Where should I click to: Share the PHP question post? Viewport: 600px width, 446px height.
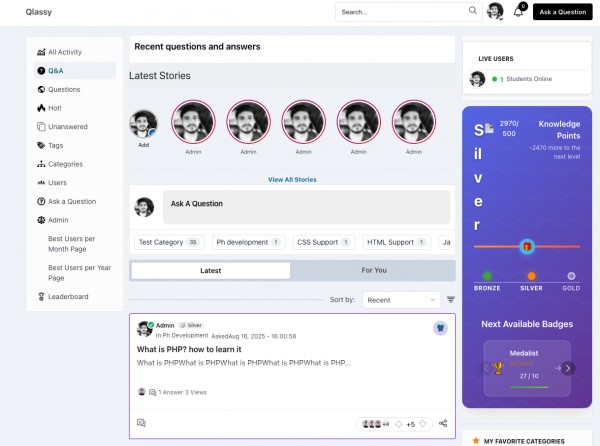coord(443,423)
